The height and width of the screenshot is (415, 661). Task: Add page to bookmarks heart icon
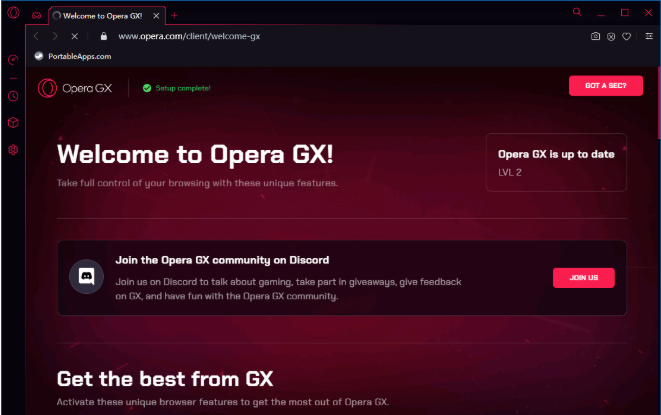click(626, 37)
